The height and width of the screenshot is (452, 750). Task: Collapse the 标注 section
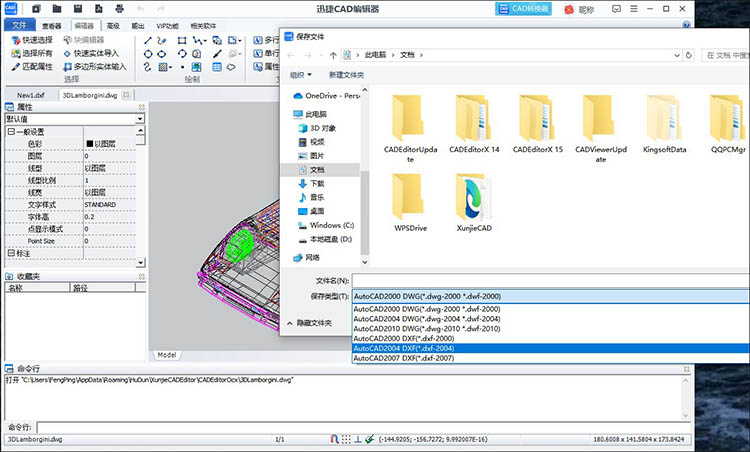pos(11,253)
